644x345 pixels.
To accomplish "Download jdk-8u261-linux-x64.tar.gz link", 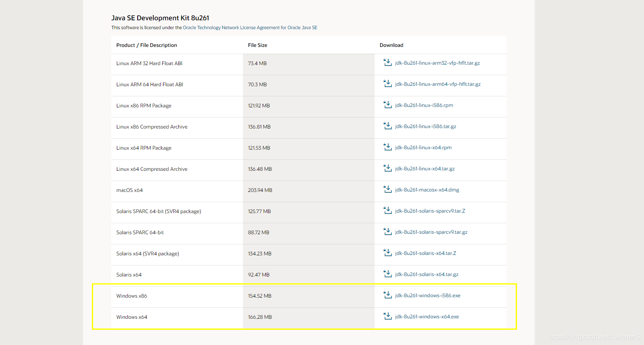I will (425, 169).
